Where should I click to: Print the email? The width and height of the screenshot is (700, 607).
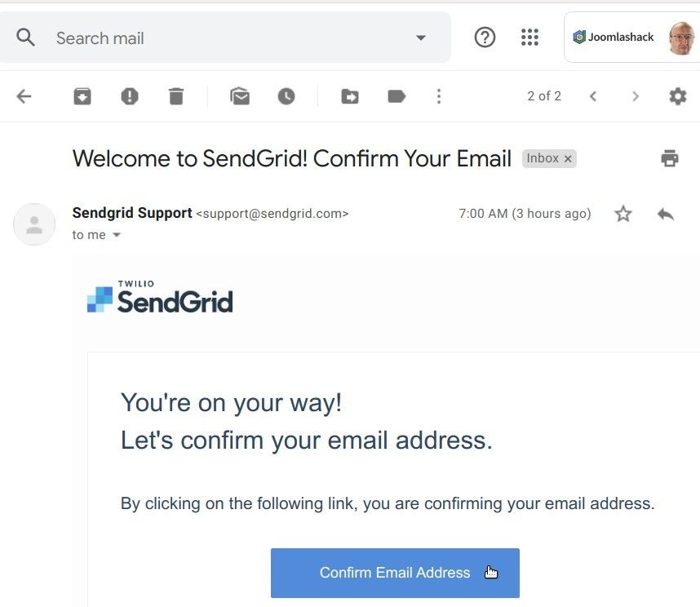point(670,158)
